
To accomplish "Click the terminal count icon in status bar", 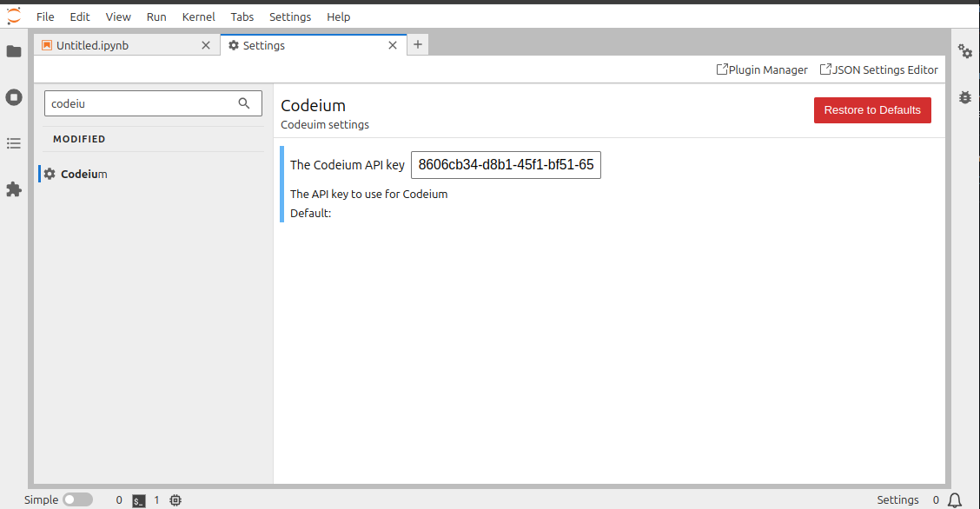I will [139, 500].
